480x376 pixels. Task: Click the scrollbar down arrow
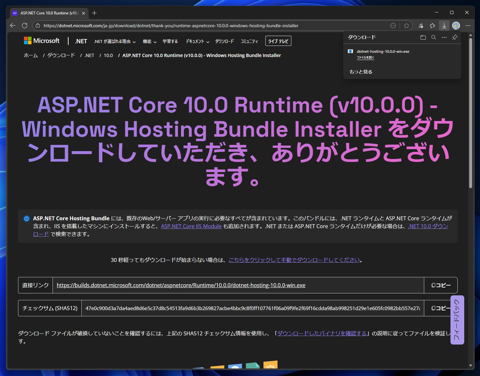470,365
